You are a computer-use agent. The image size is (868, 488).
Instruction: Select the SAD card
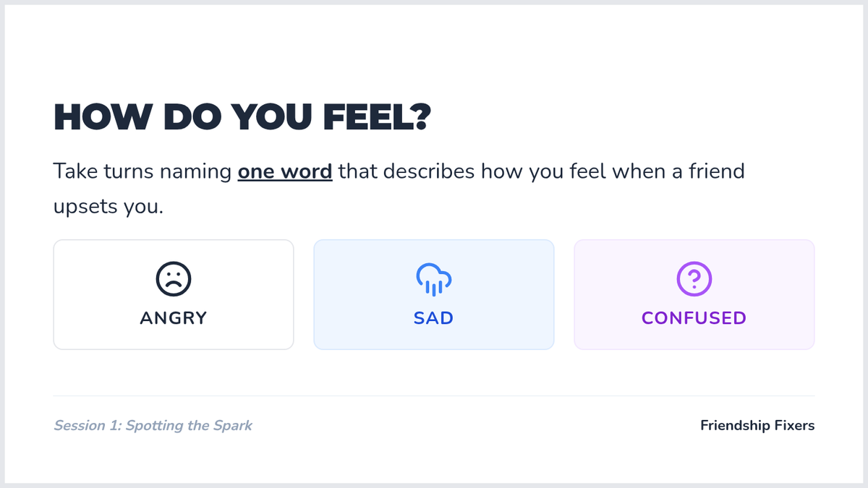tap(434, 294)
